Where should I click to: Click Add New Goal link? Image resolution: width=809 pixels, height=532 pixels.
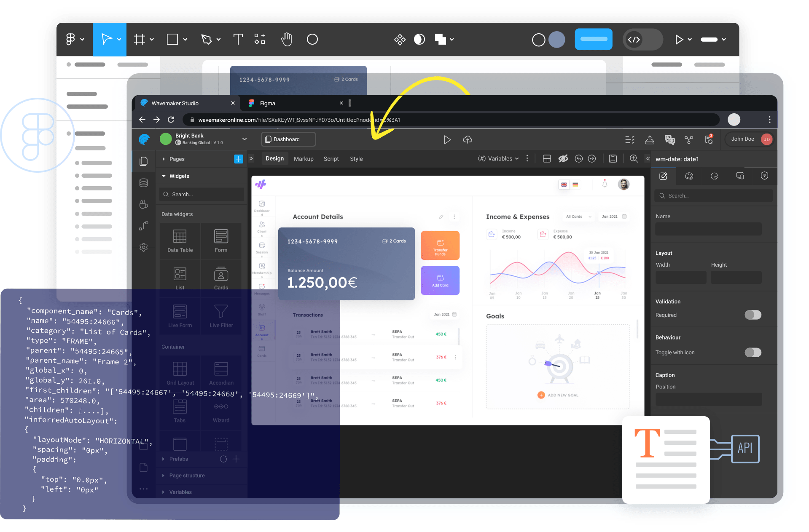point(558,395)
